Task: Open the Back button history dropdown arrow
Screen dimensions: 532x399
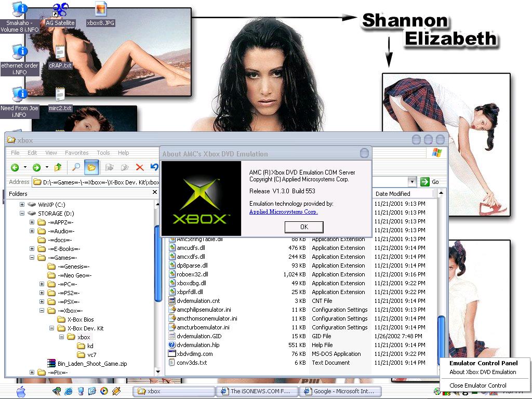Action: [25, 167]
